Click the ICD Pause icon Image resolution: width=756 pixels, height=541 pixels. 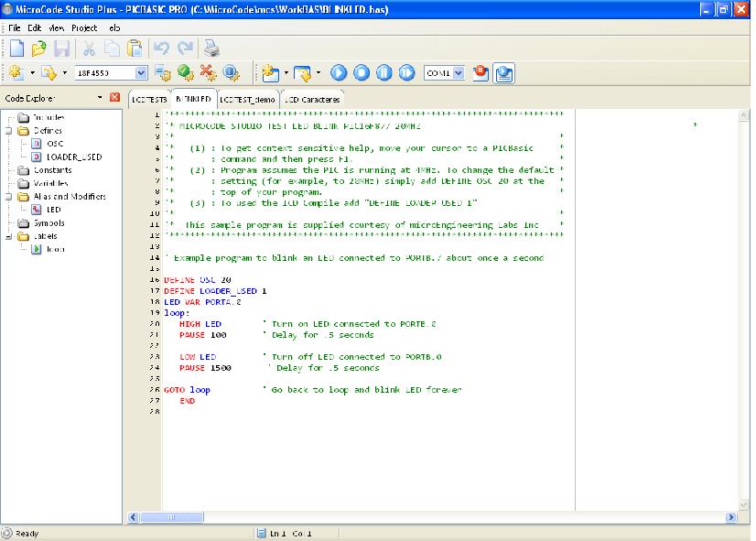tap(383, 72)
